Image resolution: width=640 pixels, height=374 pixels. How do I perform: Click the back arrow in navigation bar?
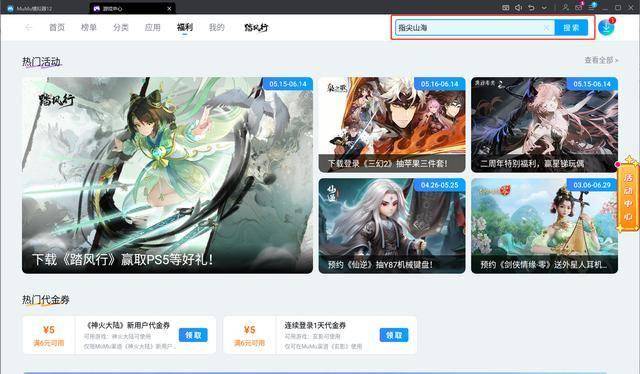coord(28,27)
